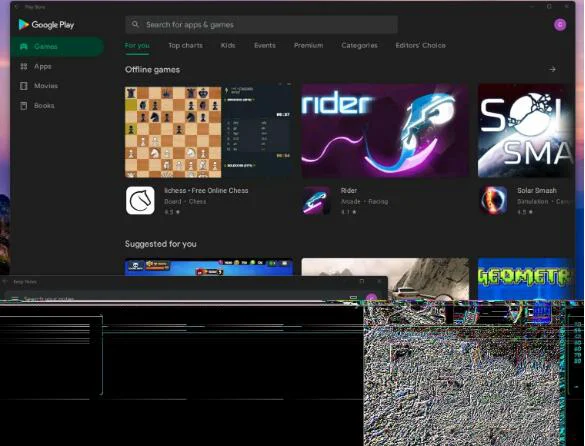The height and width of the screenshot is (446, 585).
Task: Switch to the Top charts tab
Action: click(x=185, y=46)
